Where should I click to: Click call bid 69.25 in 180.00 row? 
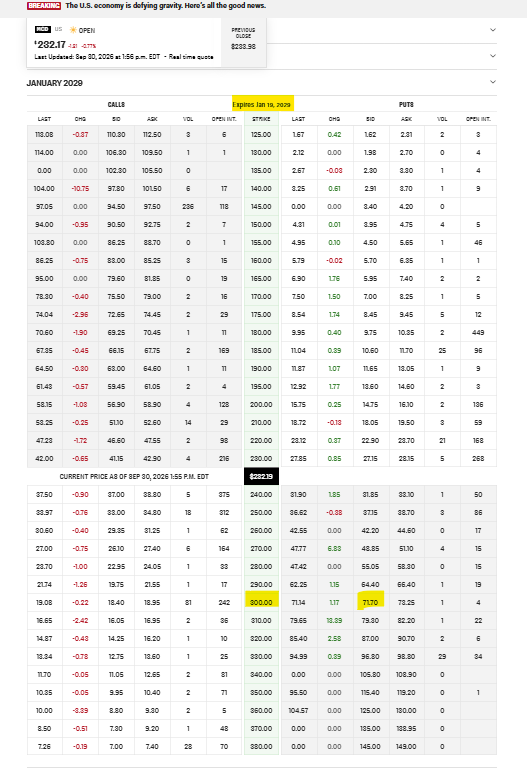(x=116, y=333)
